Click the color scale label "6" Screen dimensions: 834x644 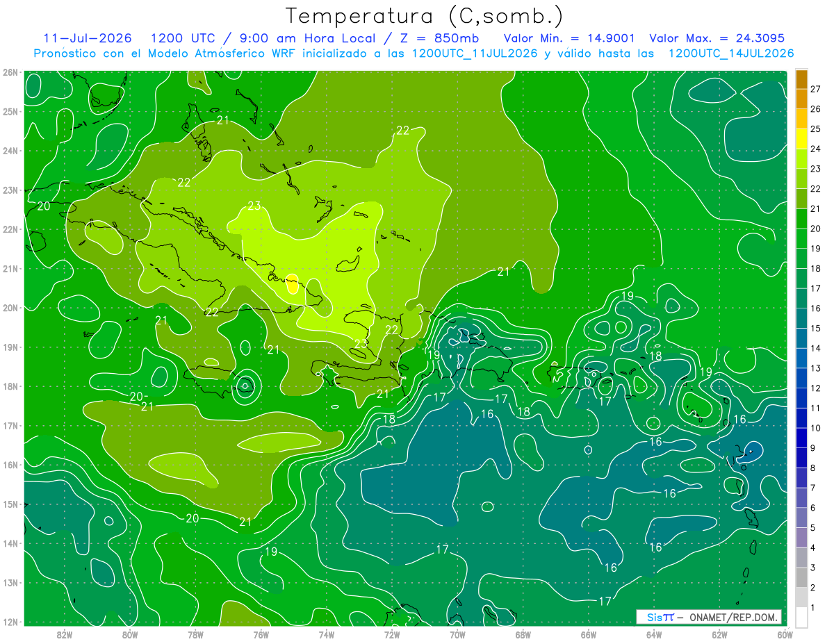click(x=812, y=508)
